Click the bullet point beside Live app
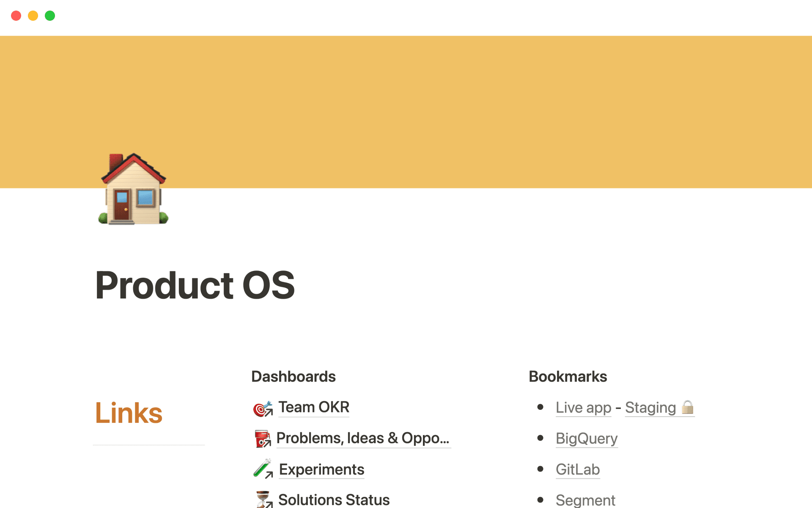This screenshot has height=508, width=812. [540, 407]
